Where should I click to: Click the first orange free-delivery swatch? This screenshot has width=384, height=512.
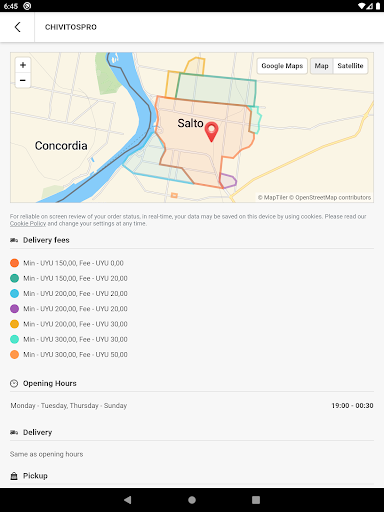tap(14, 263)
